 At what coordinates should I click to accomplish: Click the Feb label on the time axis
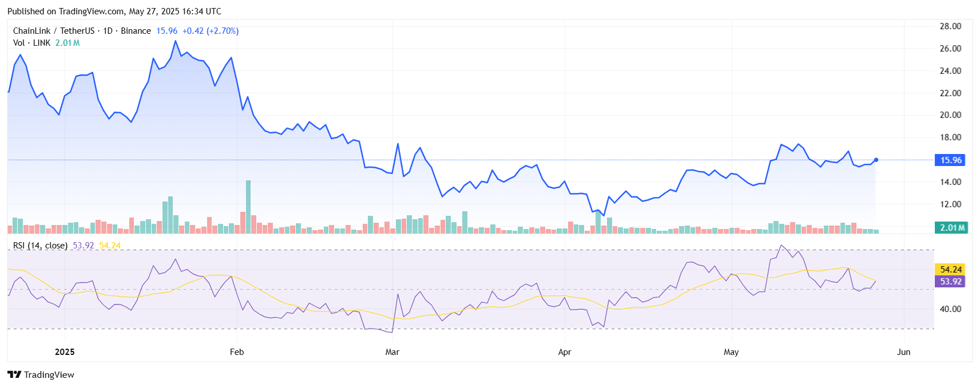(237, 352)
